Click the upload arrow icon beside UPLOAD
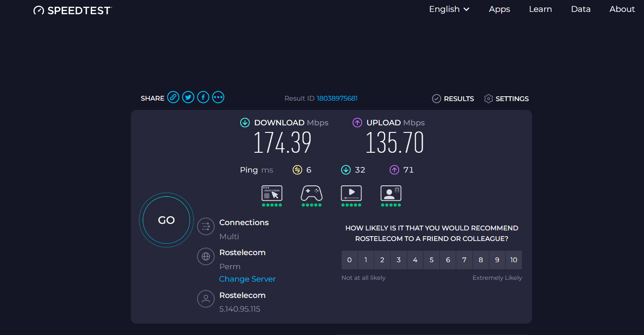644x335 pixels. 357,123
